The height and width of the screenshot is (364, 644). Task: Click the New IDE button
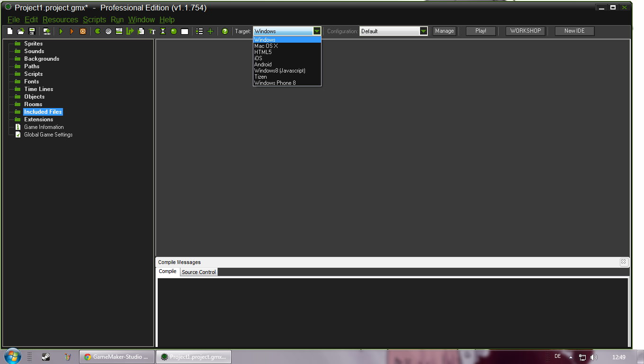574,31
